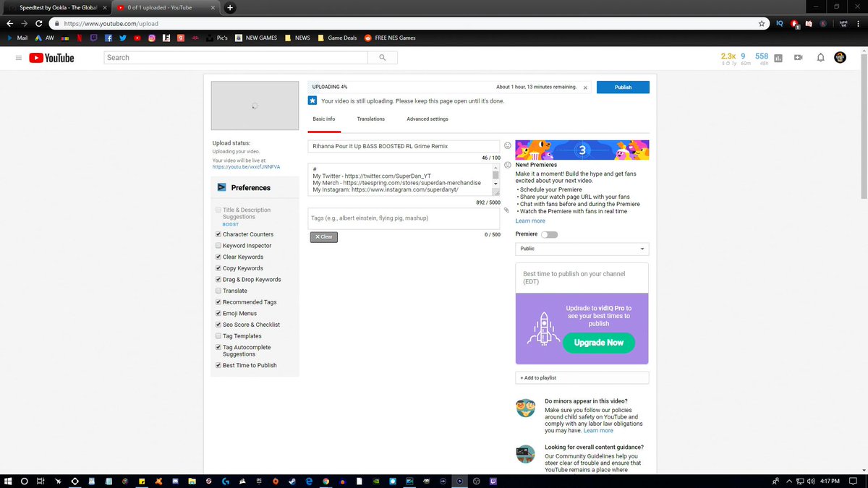Open the Instagram bookmark icon
868x488 pixels.
tap(152, 38)
